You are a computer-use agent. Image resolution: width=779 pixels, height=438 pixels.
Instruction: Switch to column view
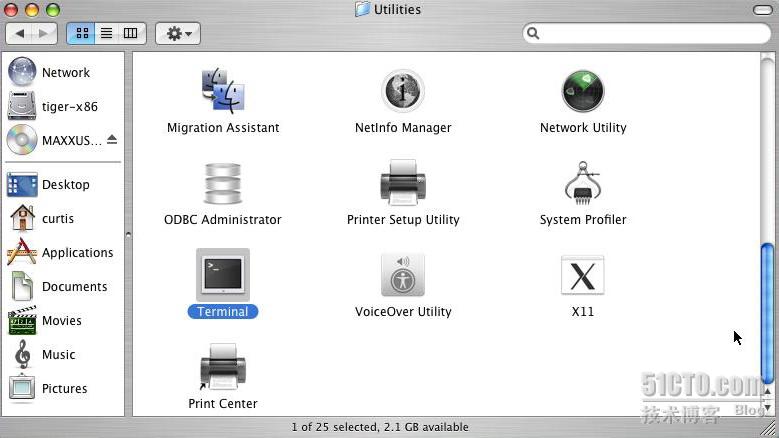coord(131,33)
